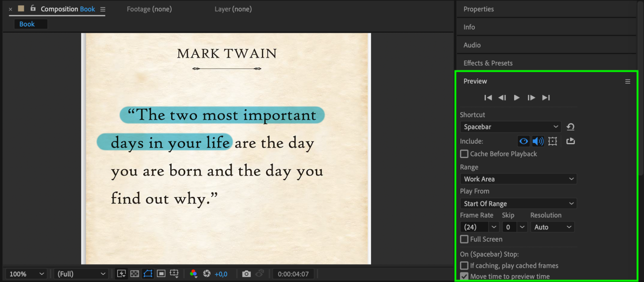The image size is (644, 282).
Task: Open the 100% magnification dropdown
Action: point(26,274)
